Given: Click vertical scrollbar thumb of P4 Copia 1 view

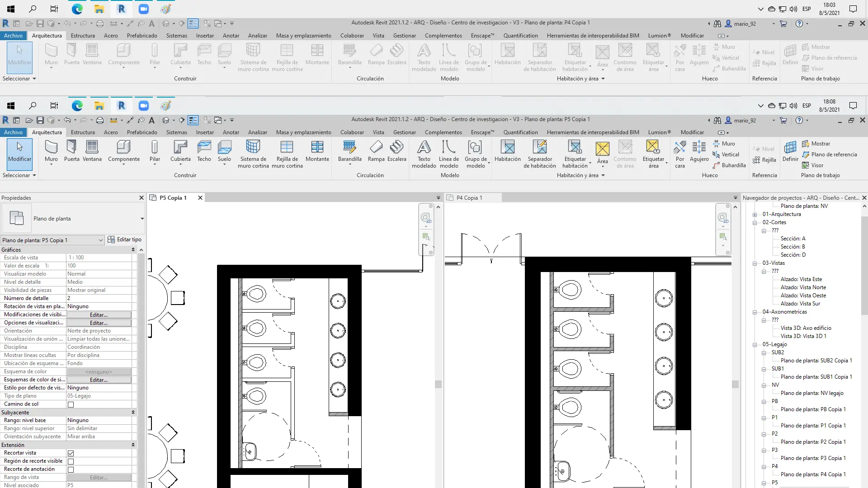Looking at the screenshot, I should coord(735,385).
